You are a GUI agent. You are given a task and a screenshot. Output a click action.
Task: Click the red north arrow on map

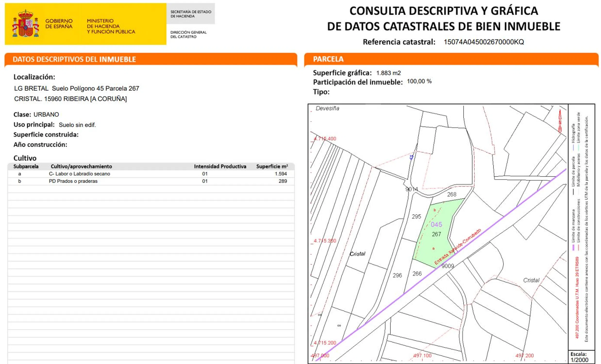click(560, 121)
